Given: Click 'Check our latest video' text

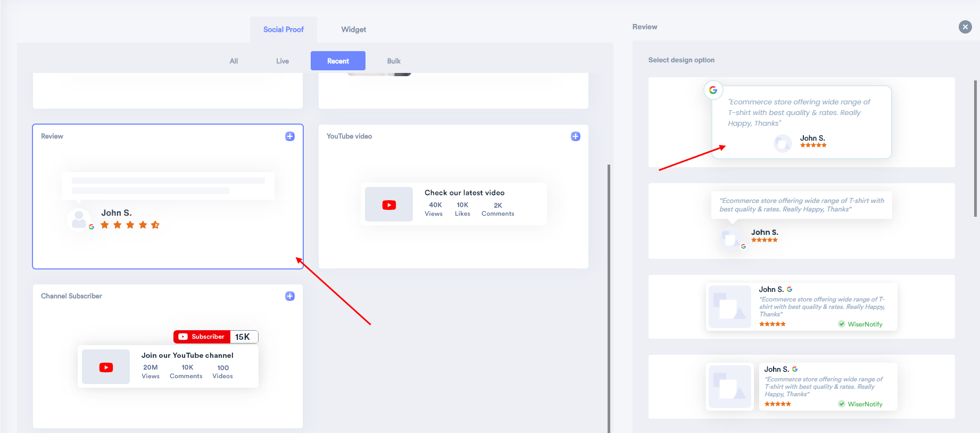Looking at the screenshot, I should pyautogui.click(x=464, y=193).
